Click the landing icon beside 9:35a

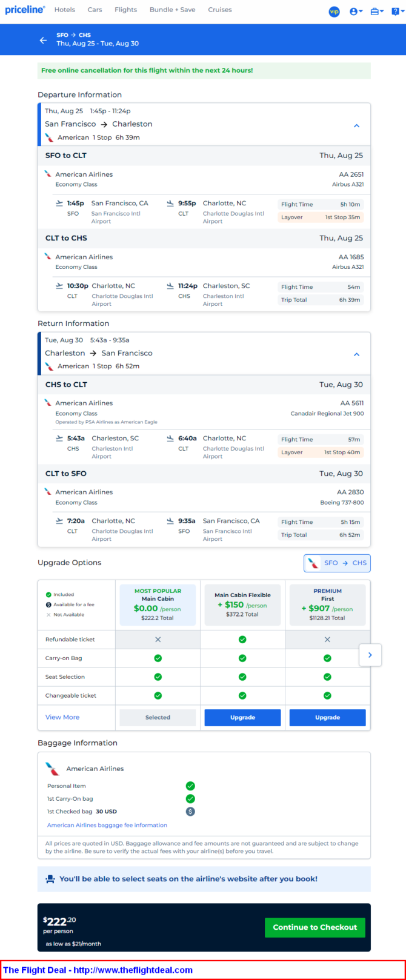point(170,521)
